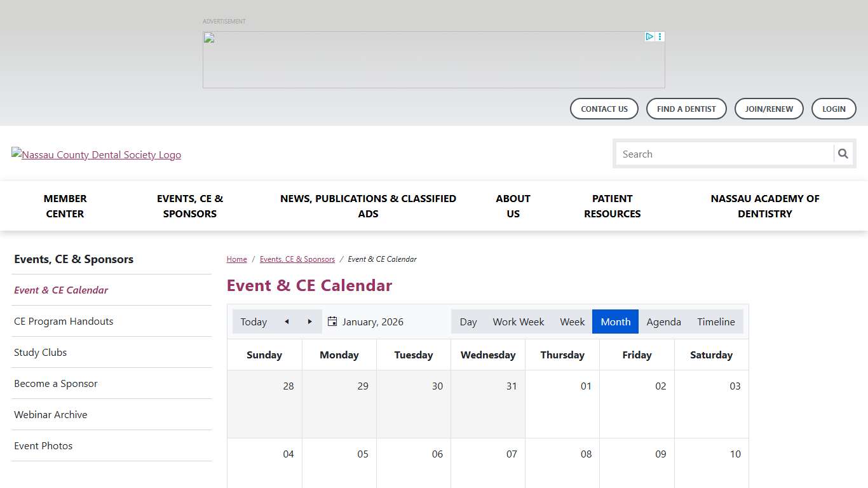The image size is (868, 488).
Task: Switch to the Timeline calendar view
Action: point(715,322)
